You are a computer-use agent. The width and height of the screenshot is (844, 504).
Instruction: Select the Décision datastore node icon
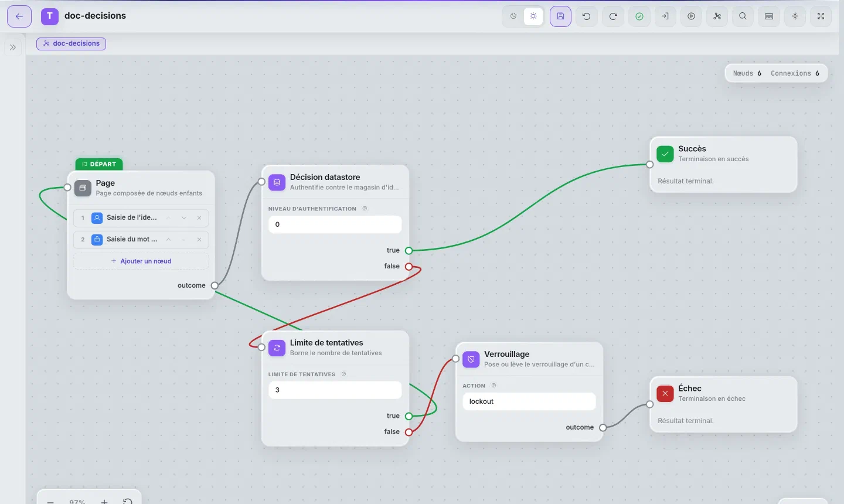point(277,182)
